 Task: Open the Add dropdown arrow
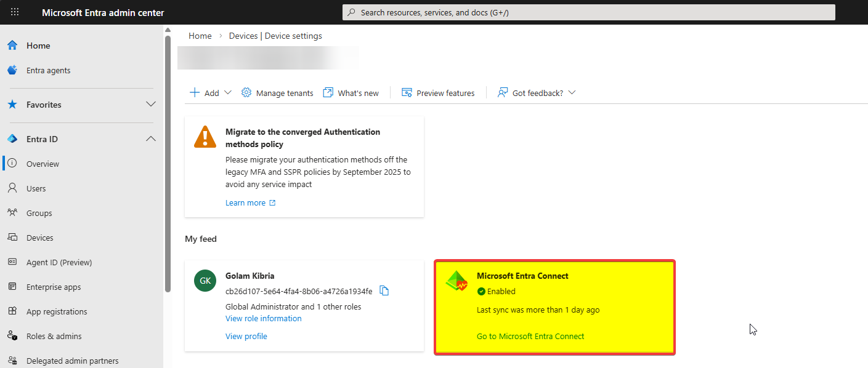click(228, 93)
